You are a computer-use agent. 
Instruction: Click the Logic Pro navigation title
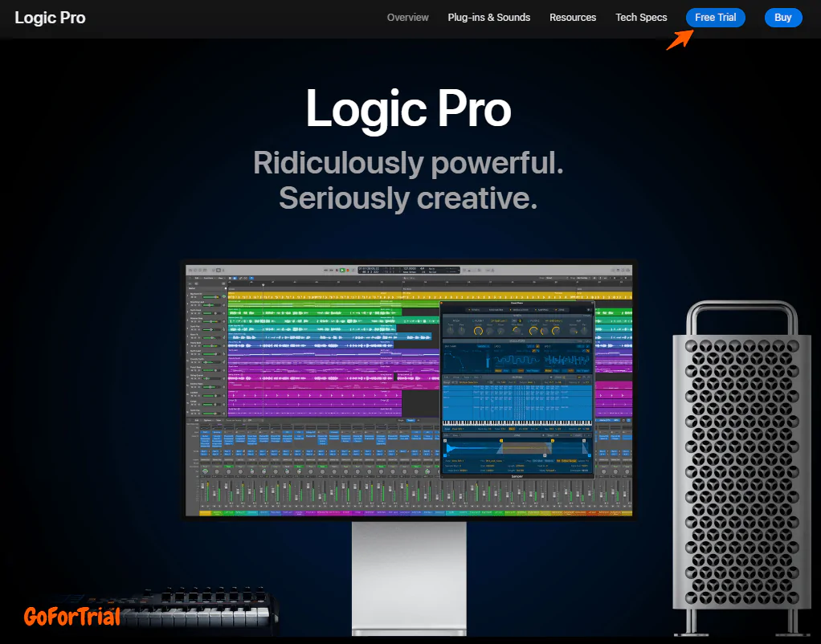point(50,18)
